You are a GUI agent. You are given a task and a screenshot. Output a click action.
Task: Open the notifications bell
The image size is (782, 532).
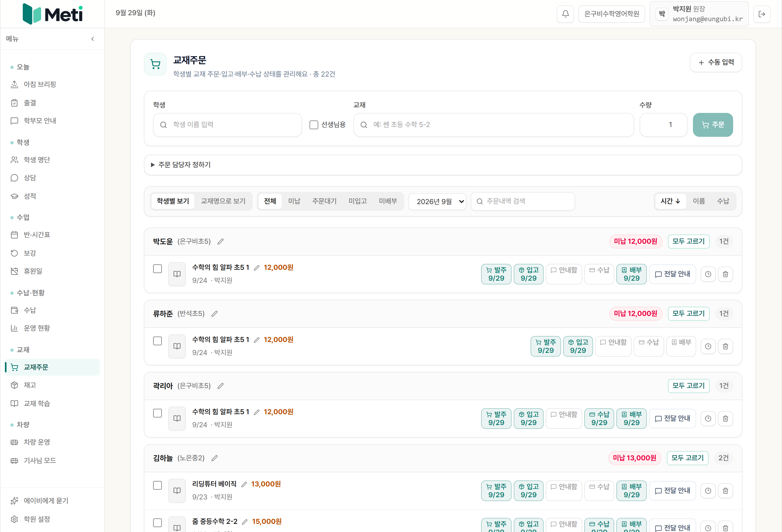(x=565, y=14)
